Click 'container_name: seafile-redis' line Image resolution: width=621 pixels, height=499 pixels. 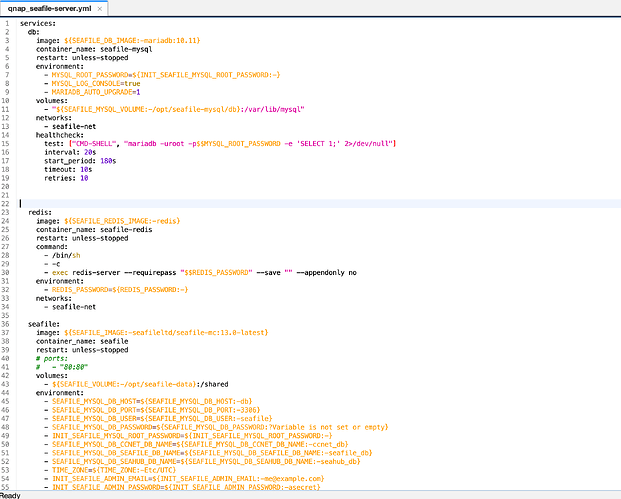coord(94,230)
